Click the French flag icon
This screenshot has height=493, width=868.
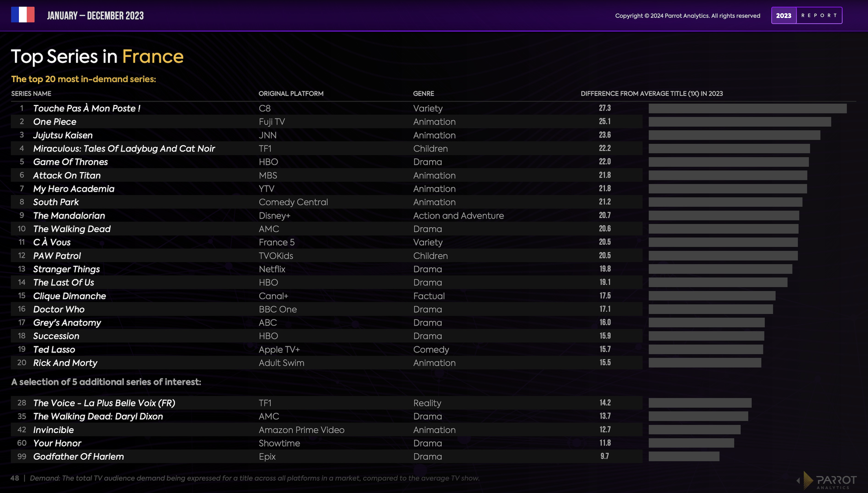(23, 15)
